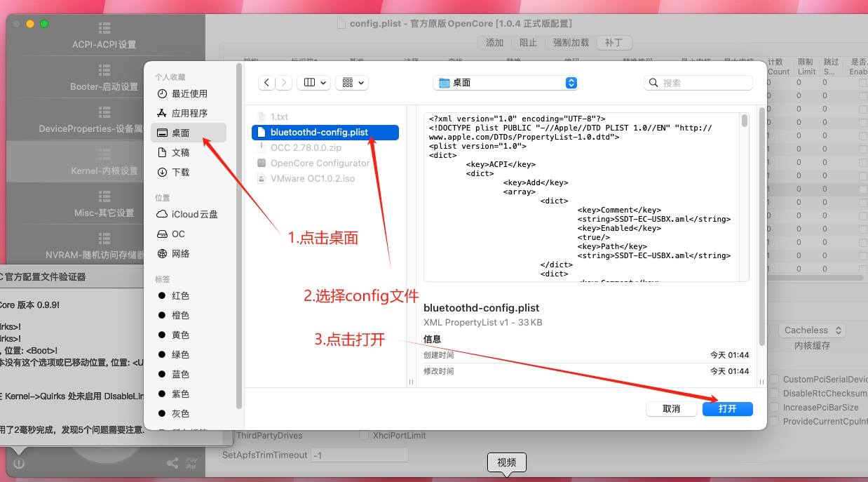The image size is (868, 482).
Task: Open the OC volume in sidebar
Action: click(x=189, y=234)
